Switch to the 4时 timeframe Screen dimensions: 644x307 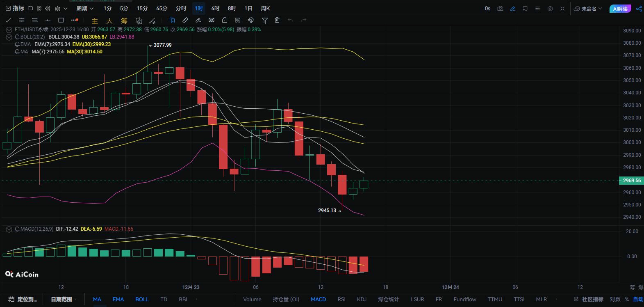click(x=215, y=8)
